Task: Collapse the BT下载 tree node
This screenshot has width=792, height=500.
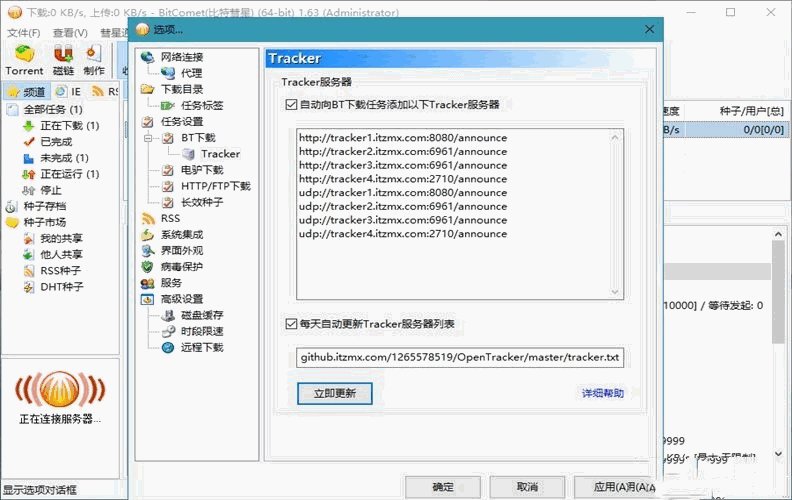Action: [x=148, y=138]
